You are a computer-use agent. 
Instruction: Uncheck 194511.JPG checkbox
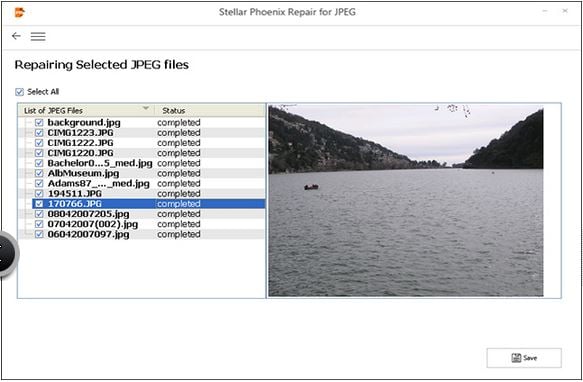[x=39, y=193]
